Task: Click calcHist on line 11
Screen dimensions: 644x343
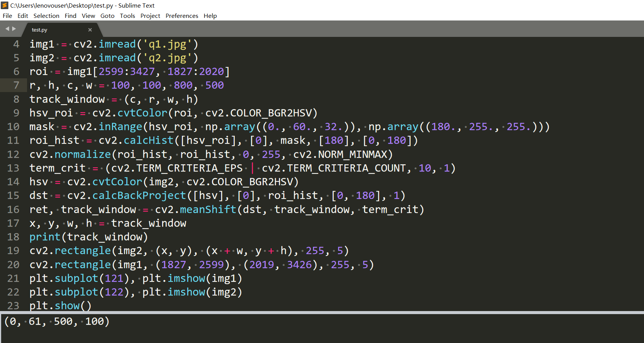Action: [149, 140]
